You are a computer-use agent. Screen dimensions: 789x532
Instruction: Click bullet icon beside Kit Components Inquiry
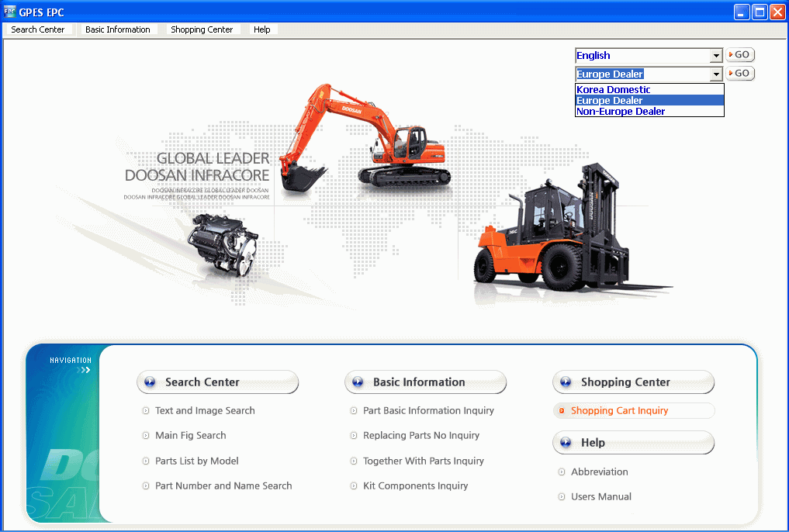pos(354,486)
